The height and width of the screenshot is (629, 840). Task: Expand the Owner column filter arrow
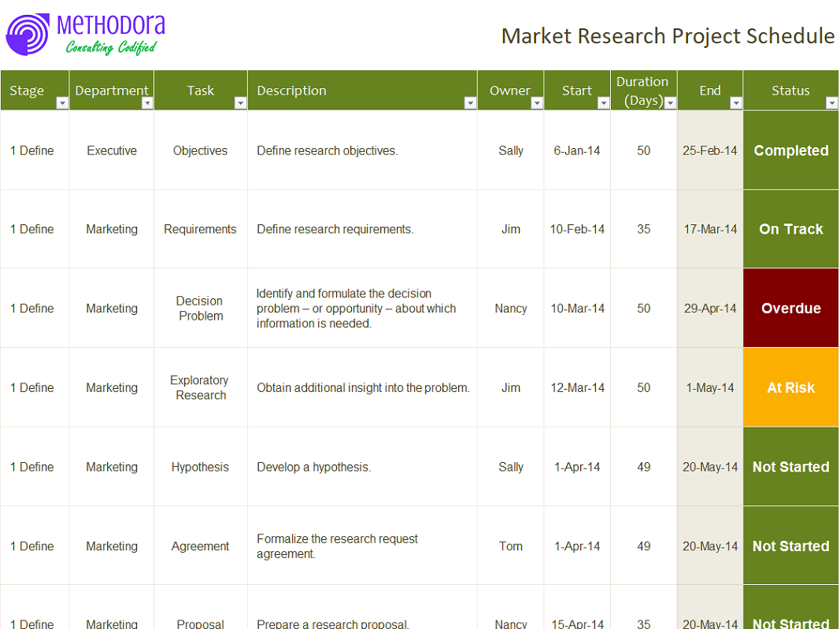(x=536, y=103)
